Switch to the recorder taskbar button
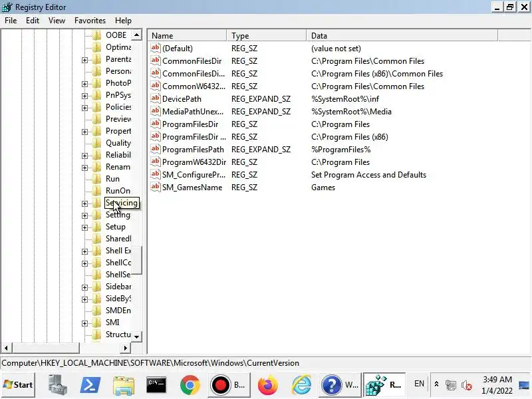 coord(228,385)
